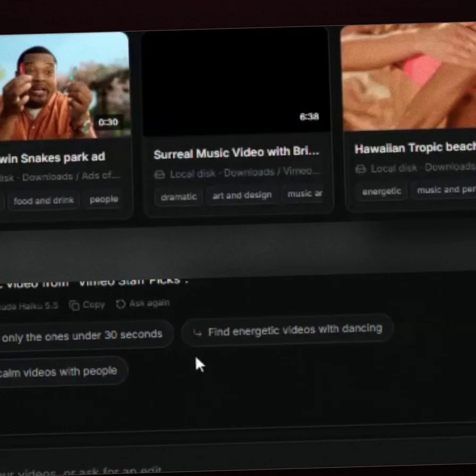This screenshot has height=476, width=476.
Task: Click the "energetic" tag on Hawaiian Tropic card
Action: (381, 191)
